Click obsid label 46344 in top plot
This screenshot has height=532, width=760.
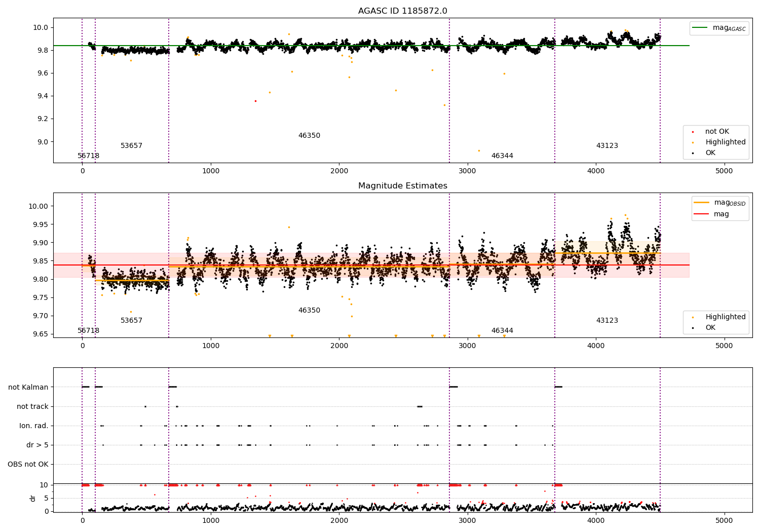click(x=502, y=156)
